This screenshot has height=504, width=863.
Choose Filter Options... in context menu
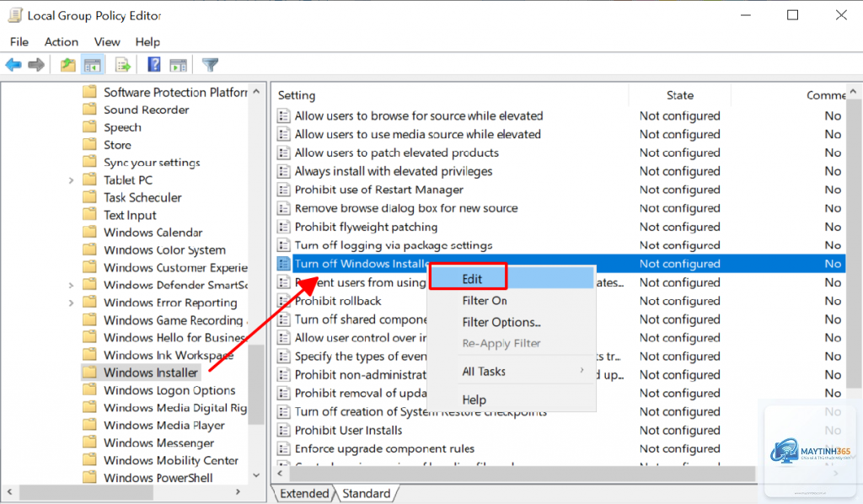tap(501, 322)
